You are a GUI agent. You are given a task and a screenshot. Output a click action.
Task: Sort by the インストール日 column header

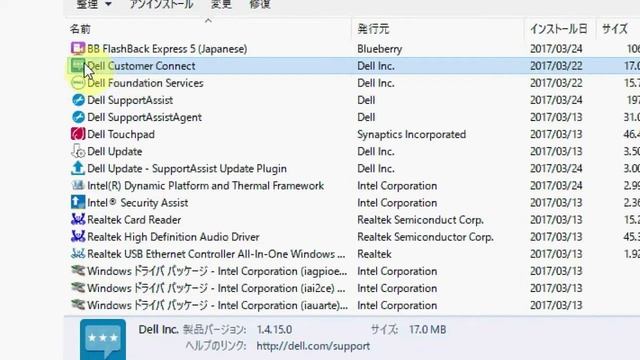point(558,29)
